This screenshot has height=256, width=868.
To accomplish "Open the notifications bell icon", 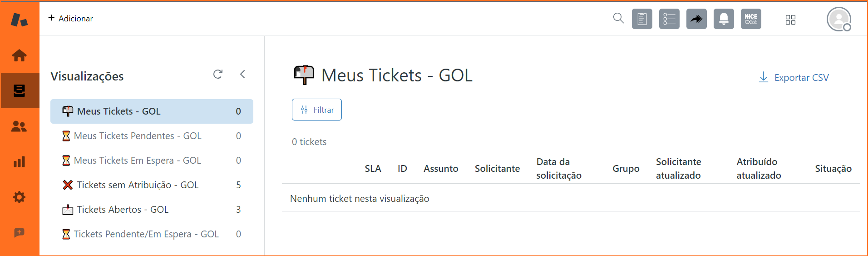I will pyautogui.click(x=724, y=19).
